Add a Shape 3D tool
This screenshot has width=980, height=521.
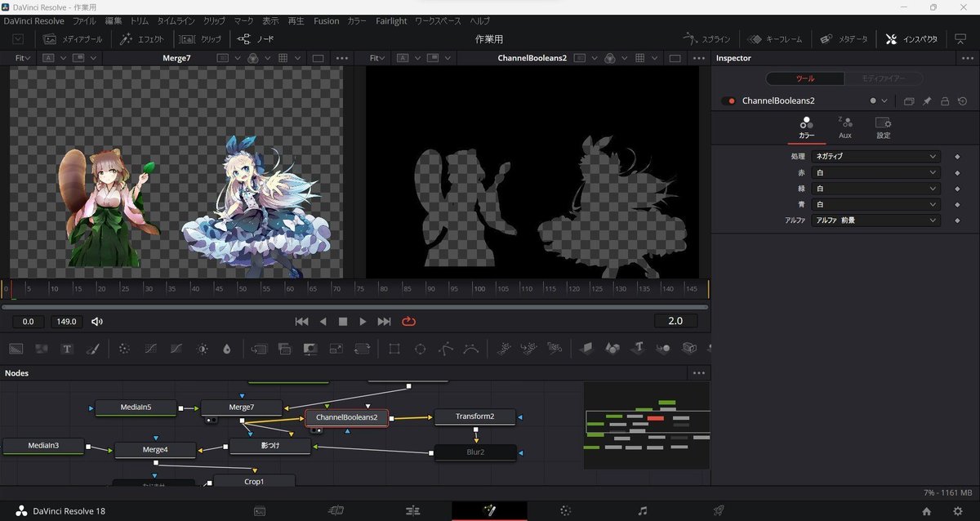(x=612, y=349)
